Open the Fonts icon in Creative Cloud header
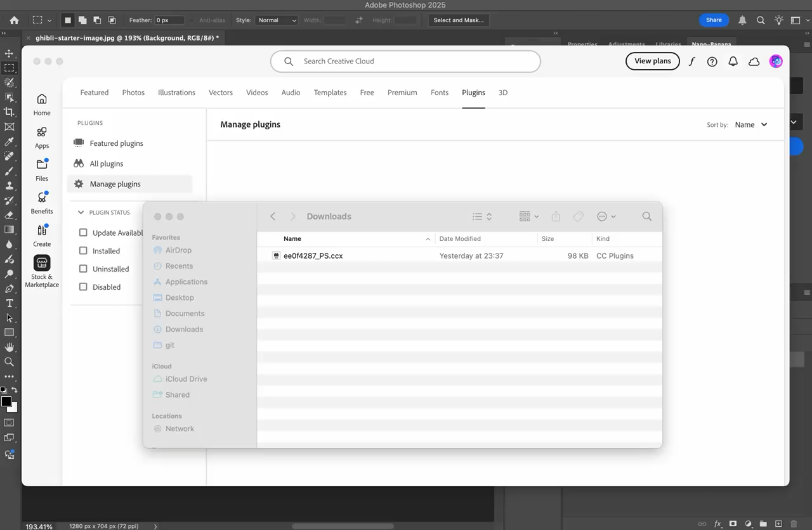812x530 pixels. [x=691, y=61]
